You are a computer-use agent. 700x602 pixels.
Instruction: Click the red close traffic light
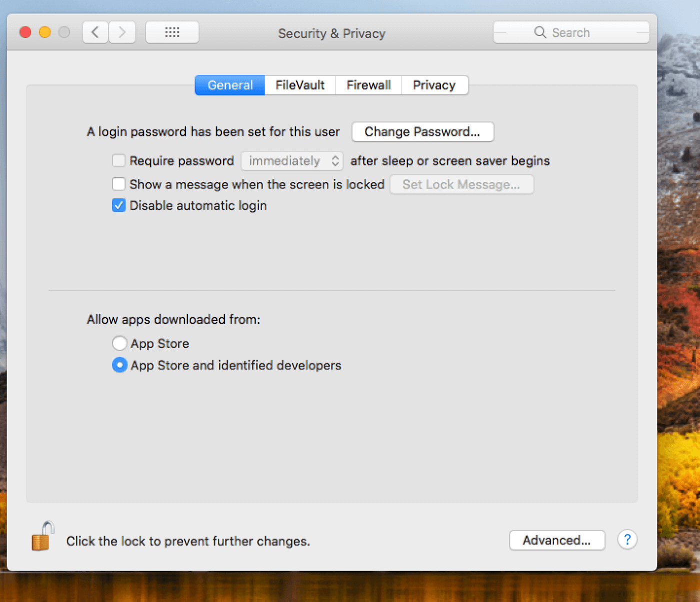pos(25,32)
